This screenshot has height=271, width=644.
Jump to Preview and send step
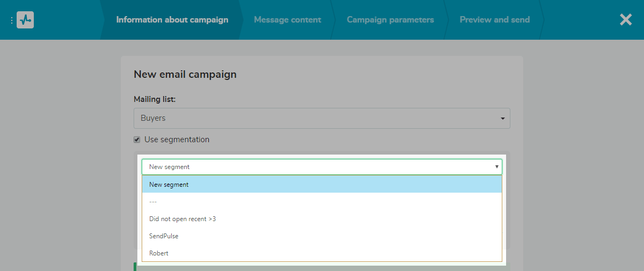click(x=494, y=20)
